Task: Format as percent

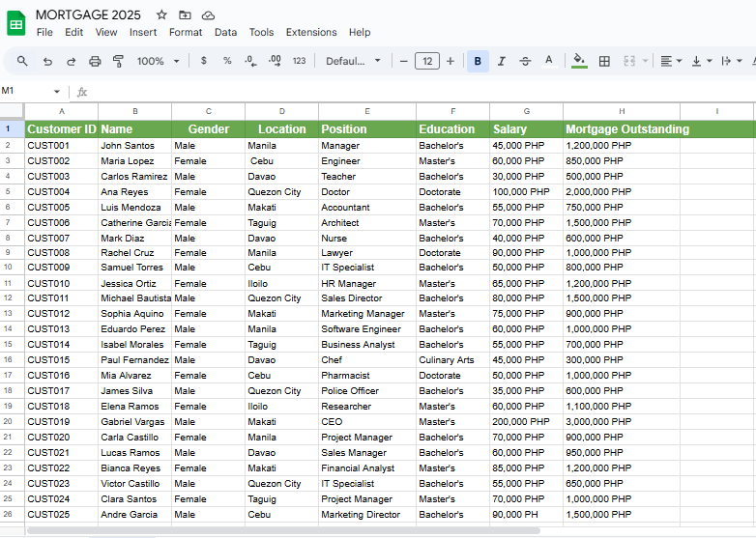Action: (227, 61)
